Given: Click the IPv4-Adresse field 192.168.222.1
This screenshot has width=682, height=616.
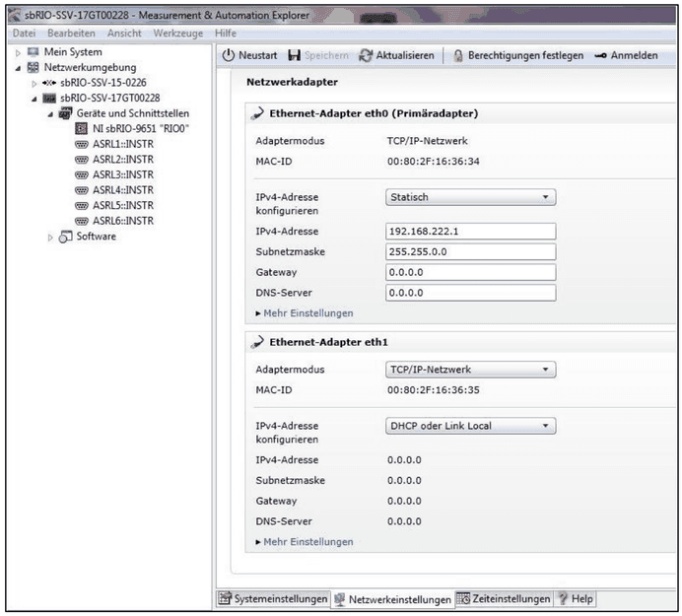Looking at the screenshot, I should coord(471,232).
